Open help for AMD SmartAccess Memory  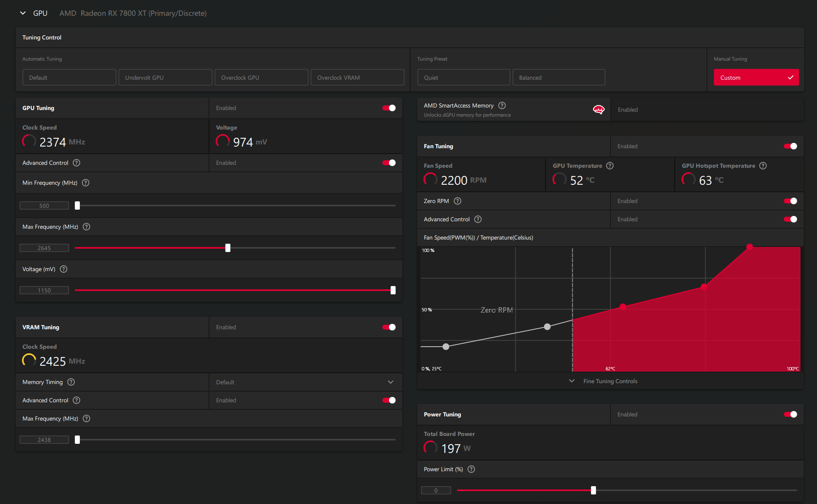click(502, 105)
